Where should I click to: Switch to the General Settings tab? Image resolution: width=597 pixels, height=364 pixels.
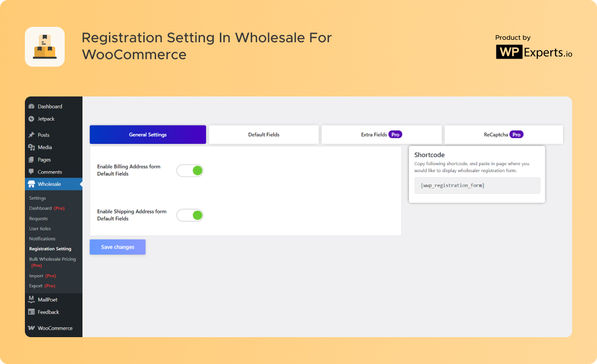(x=148, y=135)
